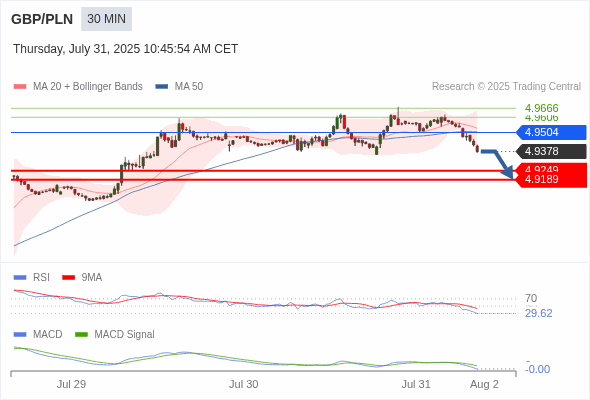
Task: Click the RSI 70 level label
Action: pos(531,298)
